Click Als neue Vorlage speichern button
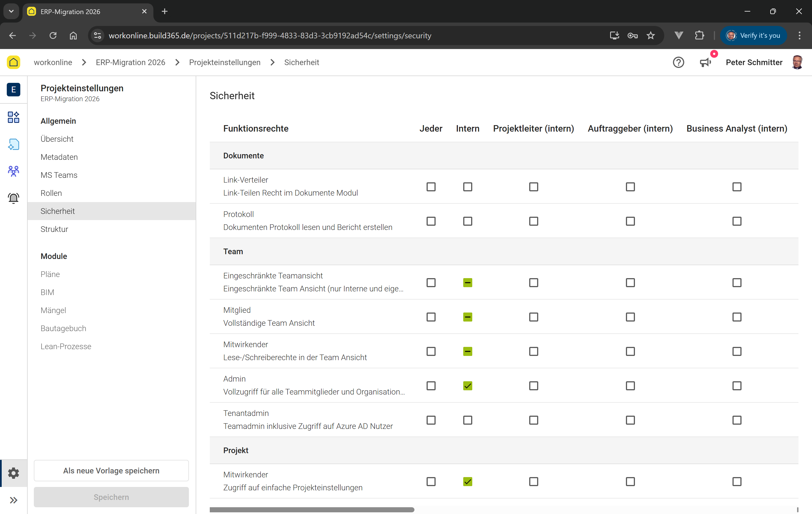This screenshot has width=812, height=514. tap(111, 471)
